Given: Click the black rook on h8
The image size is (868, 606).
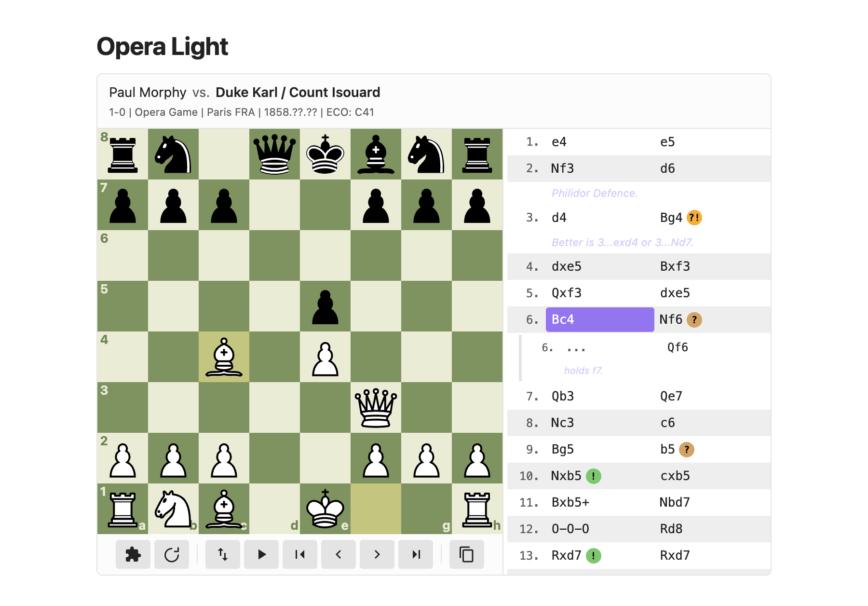Looking at the screenshot, I should point(477,154).
